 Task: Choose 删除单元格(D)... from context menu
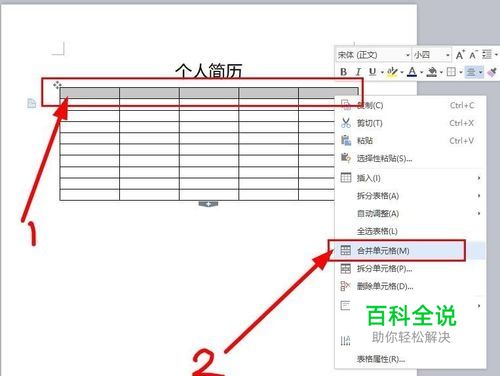tap(410, 286)
